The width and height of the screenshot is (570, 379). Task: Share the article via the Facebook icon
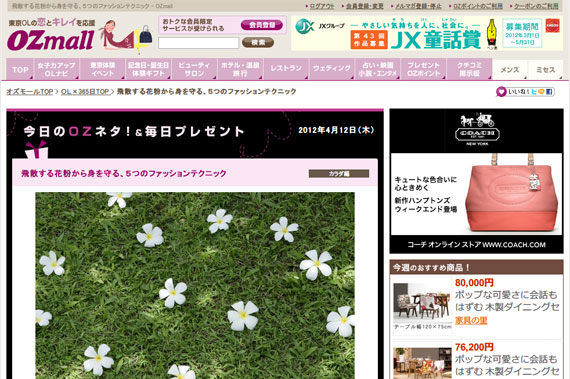point(549,92)
